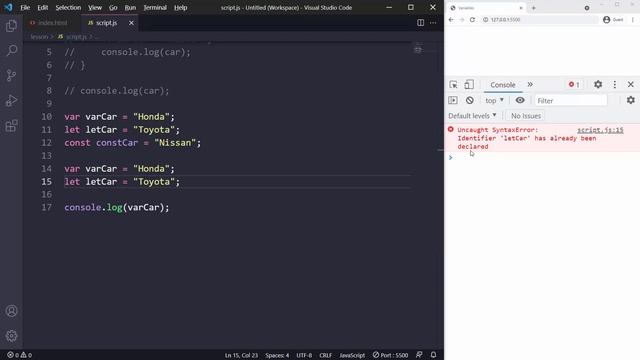Image resolution: width=640 pixels, height=360 pixels.
Task: Expand more DevTools tabs chevron
Action: pyautogui.click(x=530, y=84)
